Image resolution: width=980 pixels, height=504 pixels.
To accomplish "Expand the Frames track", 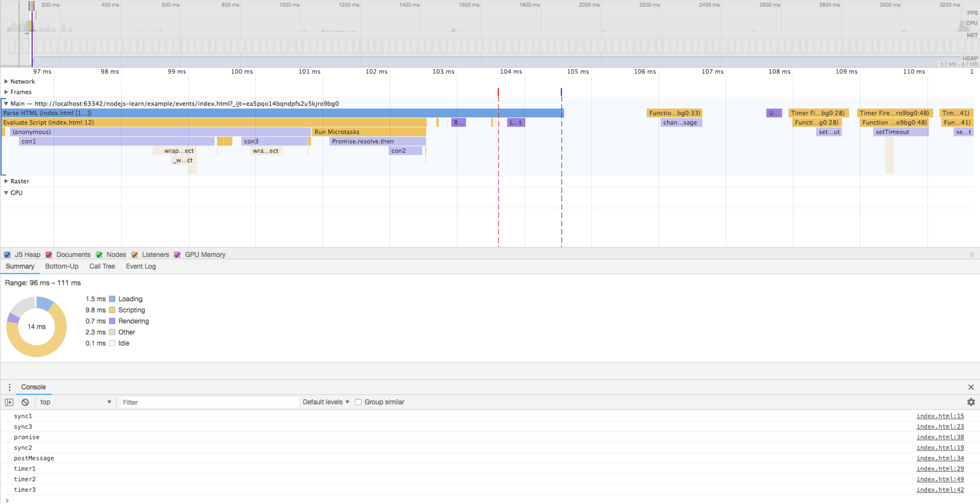I will coord(6,92).
